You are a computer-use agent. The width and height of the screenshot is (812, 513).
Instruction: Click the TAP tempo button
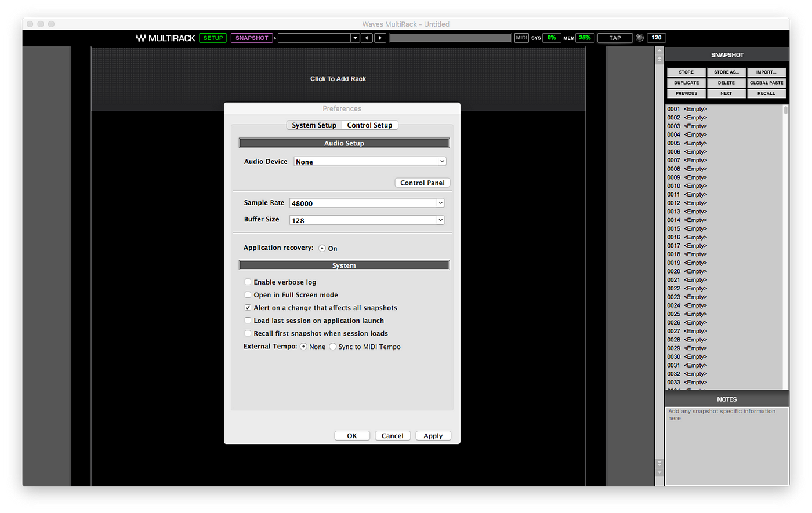tap(615, 38)
